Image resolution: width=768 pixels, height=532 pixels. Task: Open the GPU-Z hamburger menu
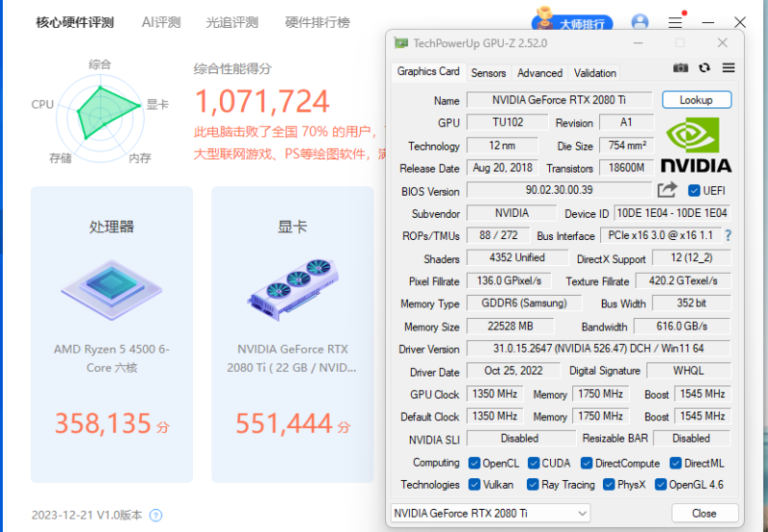pyautogui.click(x=729, y=67)
